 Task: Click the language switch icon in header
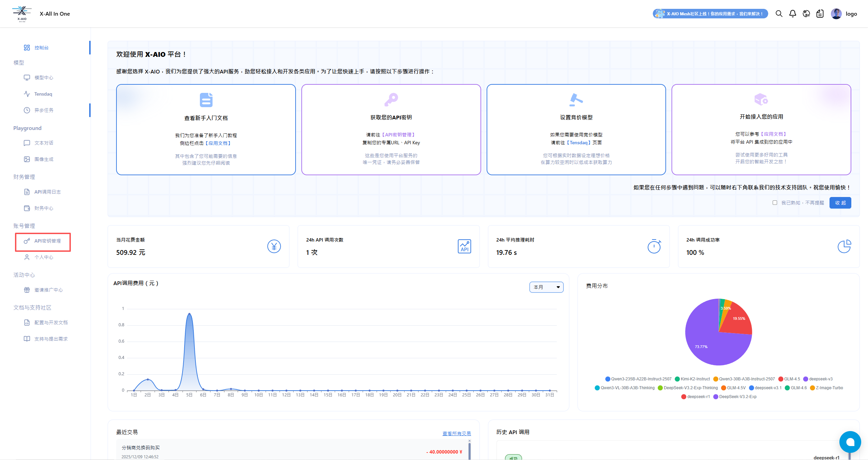coord(806,14)
